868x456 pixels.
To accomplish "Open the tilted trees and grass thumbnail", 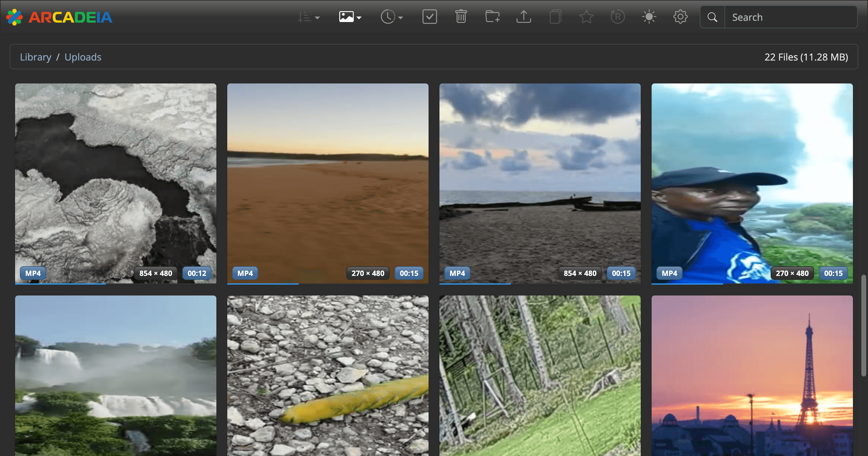I will click(540, 376).
